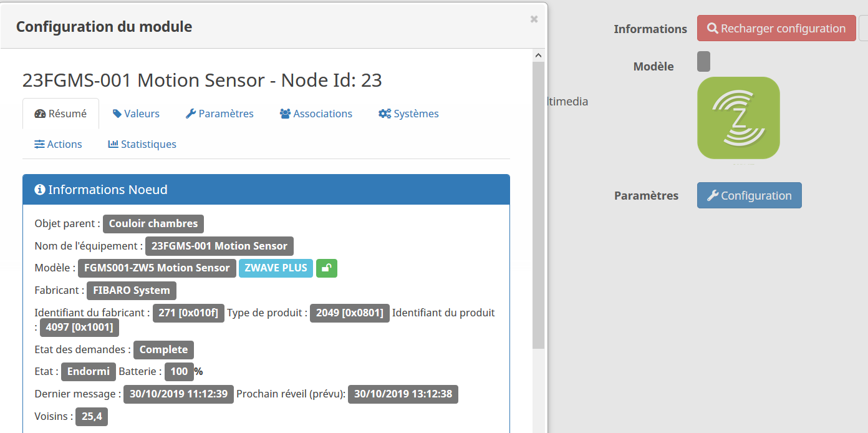This screenshot has height=433, width=868.
Task: Click the blue Configuration button
Action: point(749,195)
